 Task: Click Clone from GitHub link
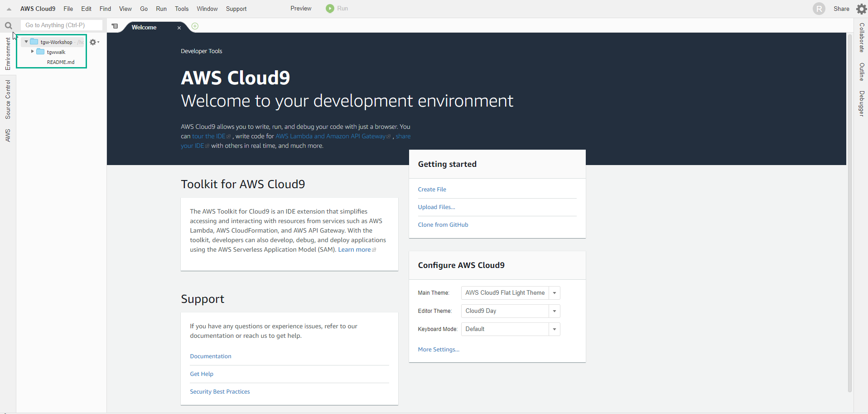[x=443, y=225]
